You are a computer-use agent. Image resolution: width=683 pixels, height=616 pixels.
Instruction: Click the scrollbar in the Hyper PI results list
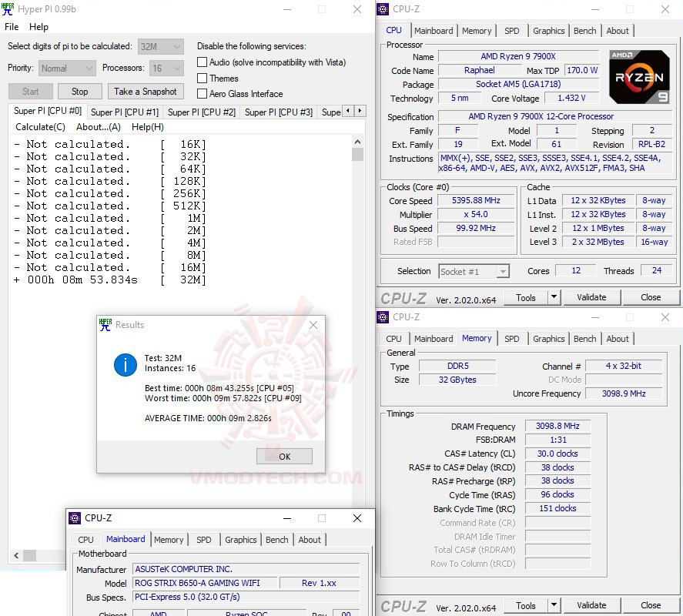coord(357,154)
